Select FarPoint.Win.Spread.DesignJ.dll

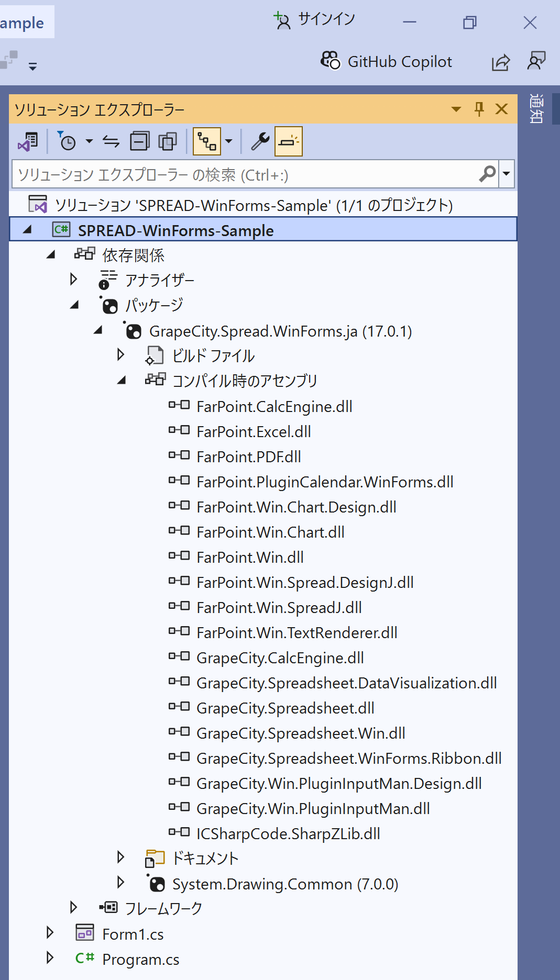pyautogui.click(x=305, y=583)
